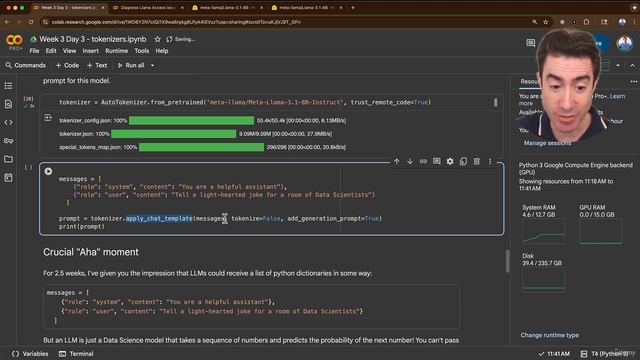Move cell up arrow icon

click(x=397, y=162)
